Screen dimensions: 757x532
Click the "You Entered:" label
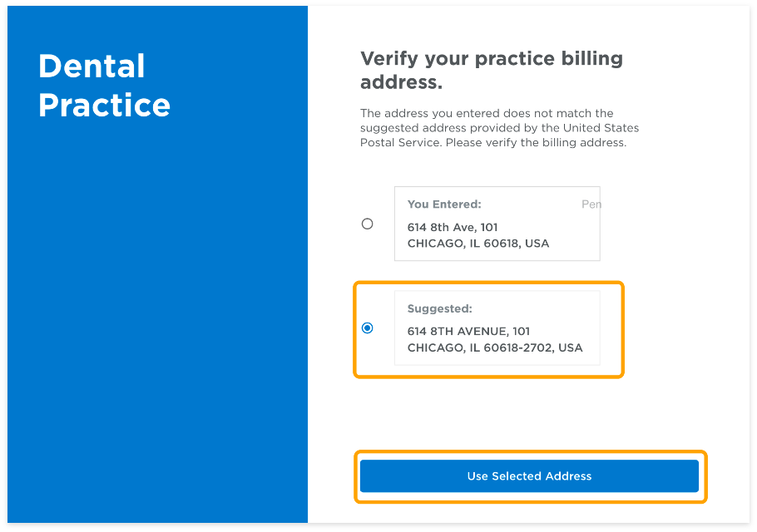[x=444, y=204]
